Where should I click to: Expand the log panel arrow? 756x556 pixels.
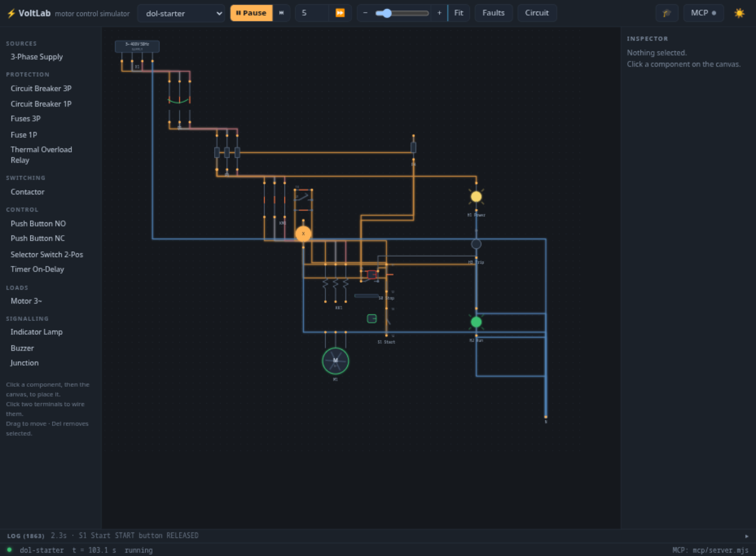point(746,536)
